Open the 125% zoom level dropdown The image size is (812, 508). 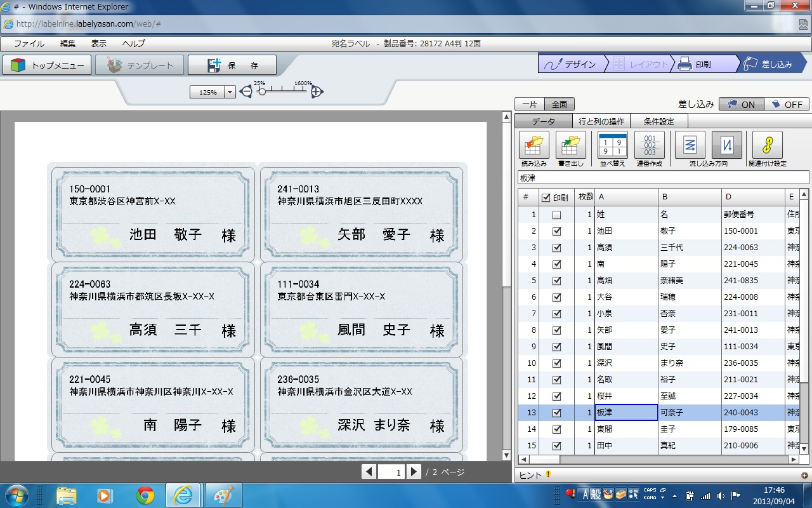[x=230, y=93]
